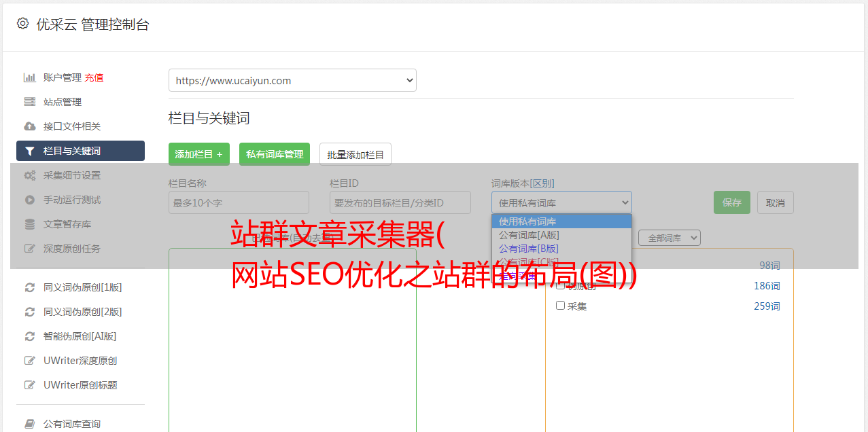This screenshot has height=432, width=868.
Task: Click the red 充值 link
Action: click(94, 77)
